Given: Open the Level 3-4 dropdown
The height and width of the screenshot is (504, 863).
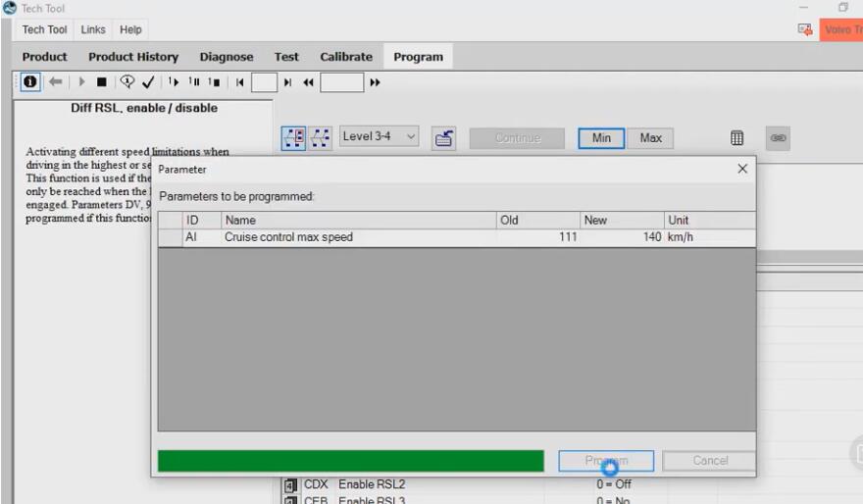Looking at the screenshot, I should click(x=379, y=136).
